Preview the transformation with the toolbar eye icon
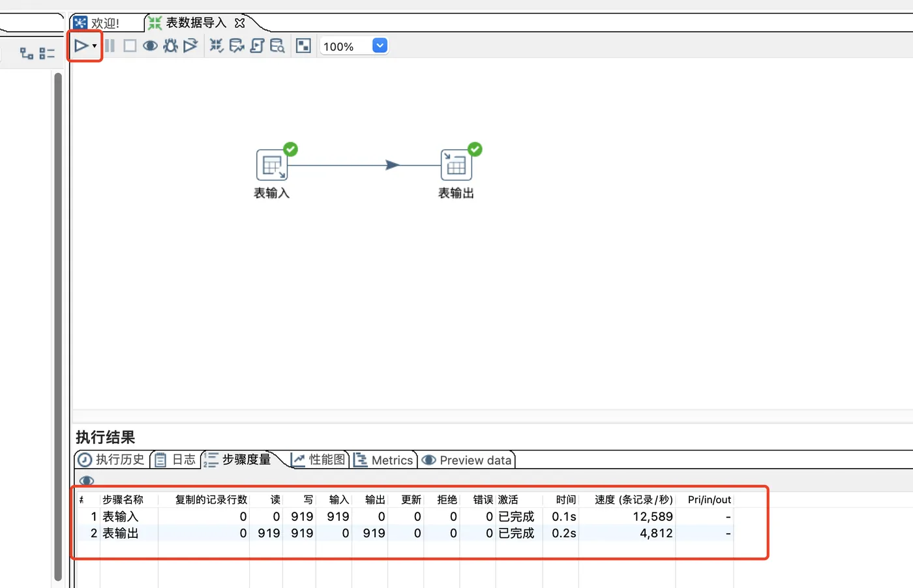913x588 pixels. click(150, 46)
